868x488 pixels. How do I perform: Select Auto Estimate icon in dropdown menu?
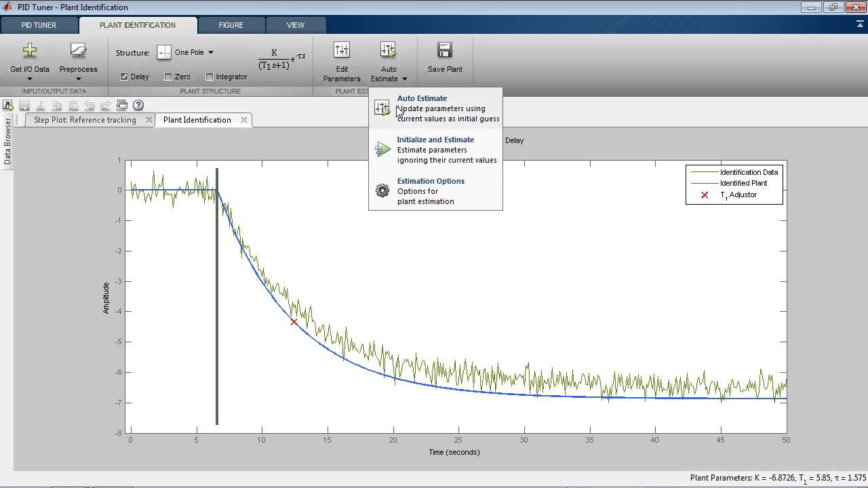point(382,108)
